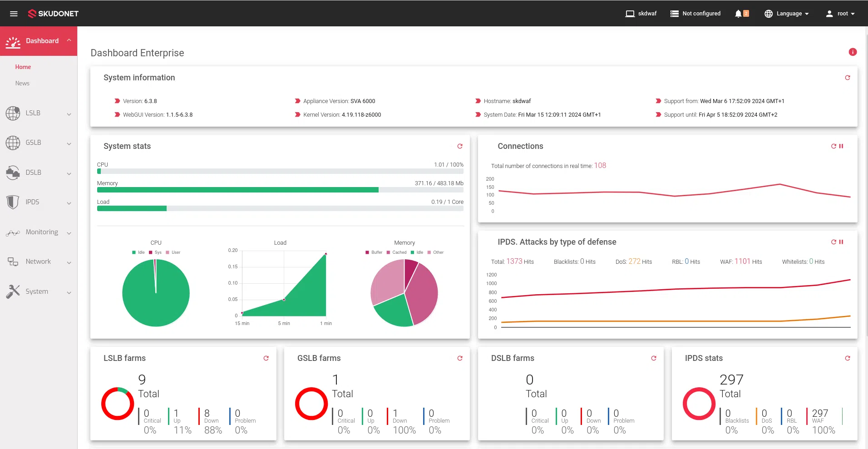This screenshot has width=868, height=449.
Task: Click the red info icon
Action: [x=853, y=52]
